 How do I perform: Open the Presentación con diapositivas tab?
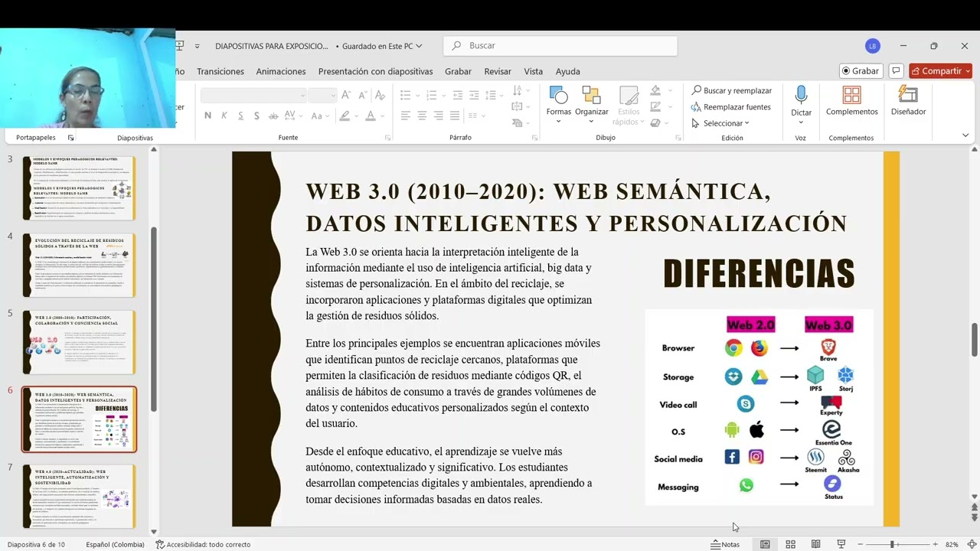coord(375,71)
